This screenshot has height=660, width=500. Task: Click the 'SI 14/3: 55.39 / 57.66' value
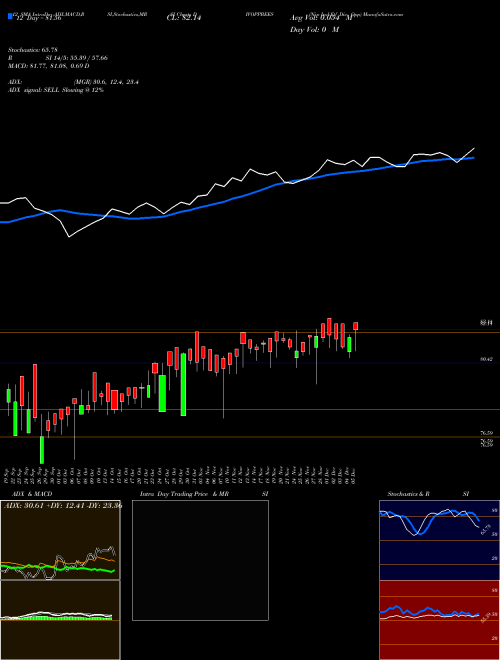point(77,58)
